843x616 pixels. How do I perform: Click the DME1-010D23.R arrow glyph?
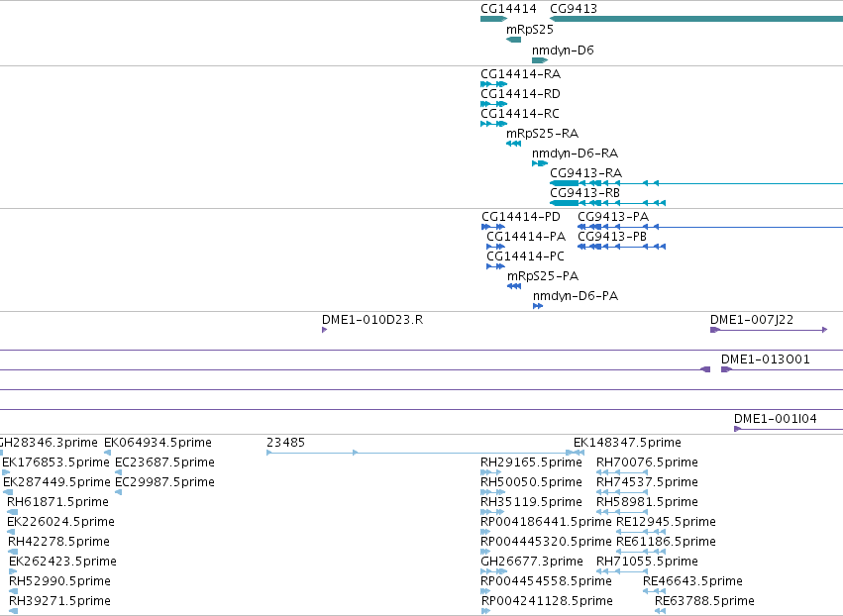[324, 330]
